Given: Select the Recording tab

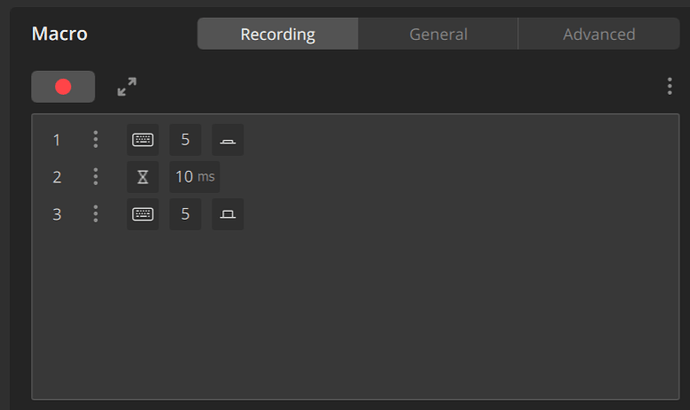Looking at the screenshot, I should pos(278,34).
